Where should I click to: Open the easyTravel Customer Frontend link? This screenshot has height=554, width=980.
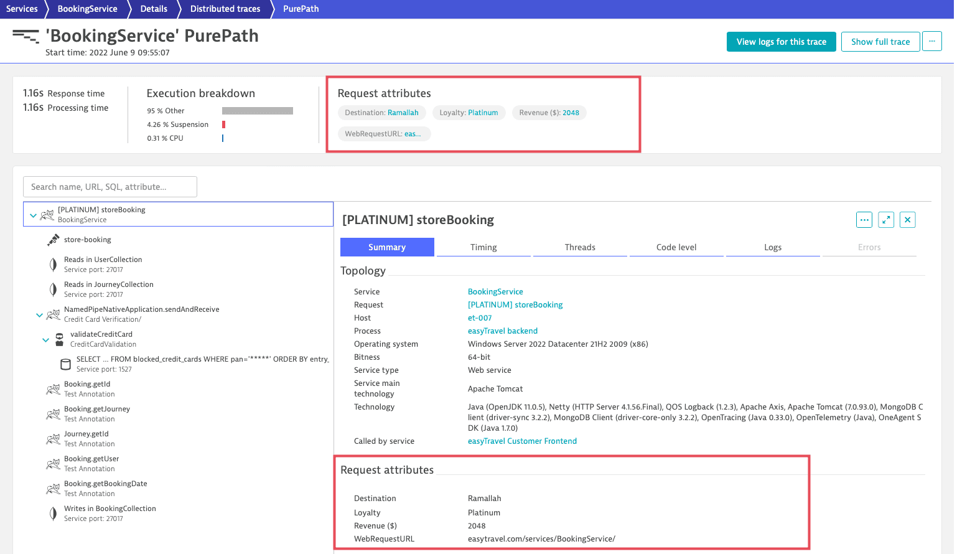pyautogui.click(x=522, y=441)
